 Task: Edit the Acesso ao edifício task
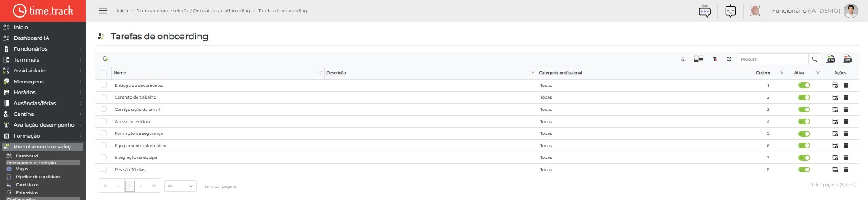coord(835,121)
